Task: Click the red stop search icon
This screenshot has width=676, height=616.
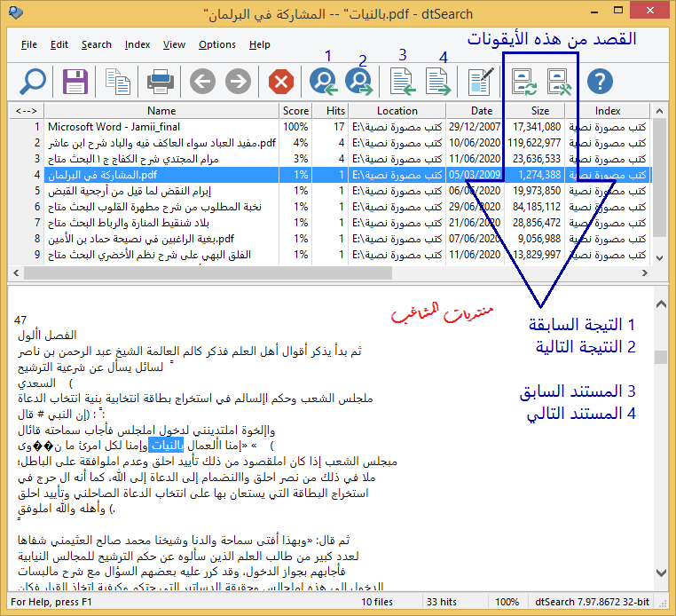Action: (x=281, y=83)
